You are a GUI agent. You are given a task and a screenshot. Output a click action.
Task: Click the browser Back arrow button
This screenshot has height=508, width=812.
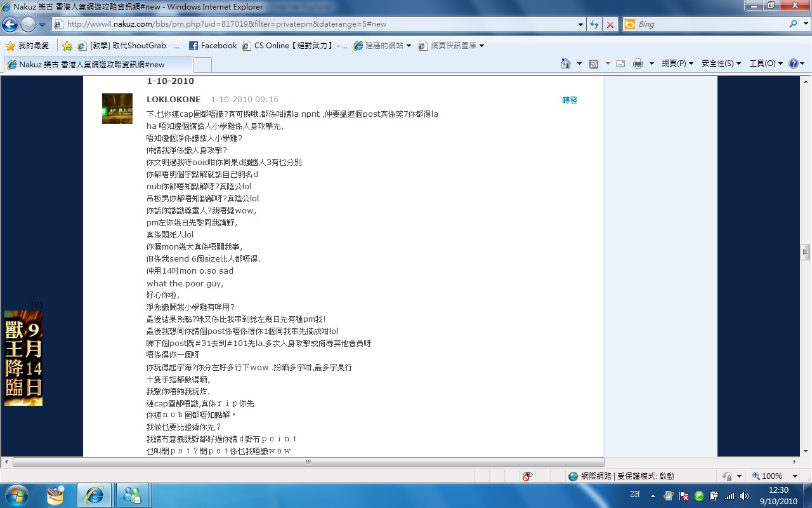tap(10, 24)
